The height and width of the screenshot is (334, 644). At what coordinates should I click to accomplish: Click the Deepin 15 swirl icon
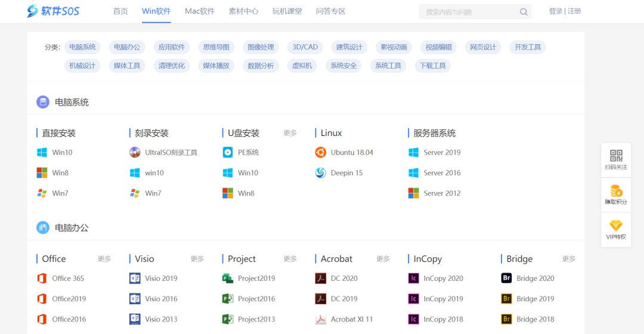[x=321, y=173]
